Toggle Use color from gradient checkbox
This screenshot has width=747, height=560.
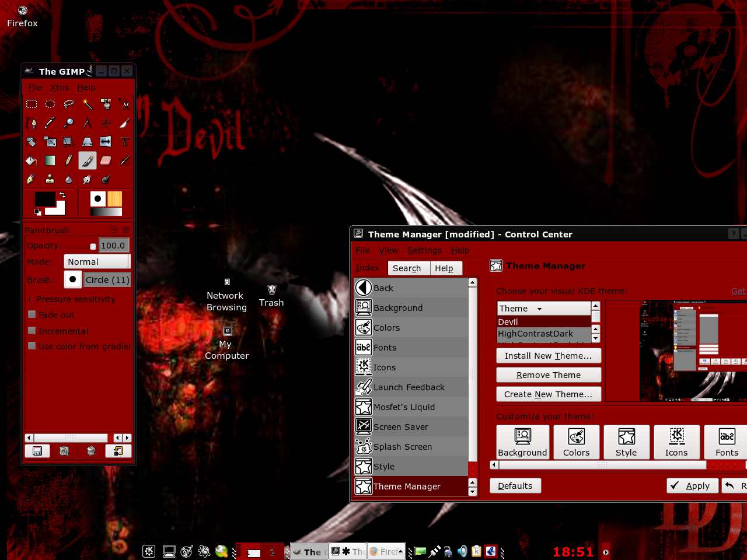pyautogui.click(x=32, y=346)
